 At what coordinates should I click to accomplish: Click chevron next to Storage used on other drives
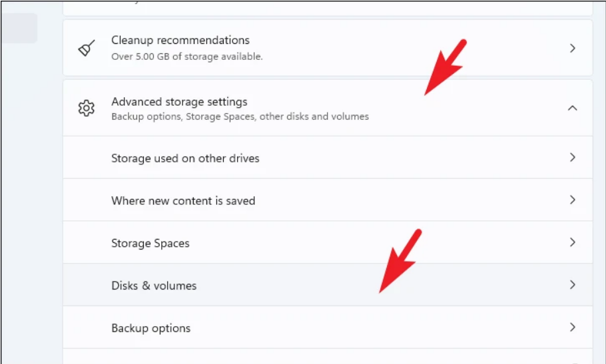(572, 158)
